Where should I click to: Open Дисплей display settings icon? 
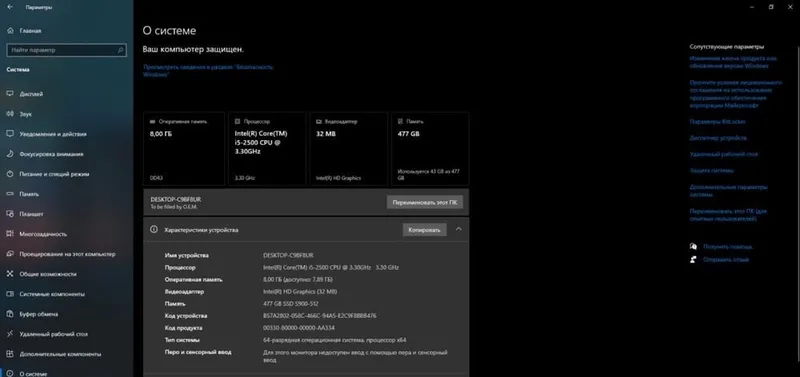pyautogui.click(x=10, y=94)
